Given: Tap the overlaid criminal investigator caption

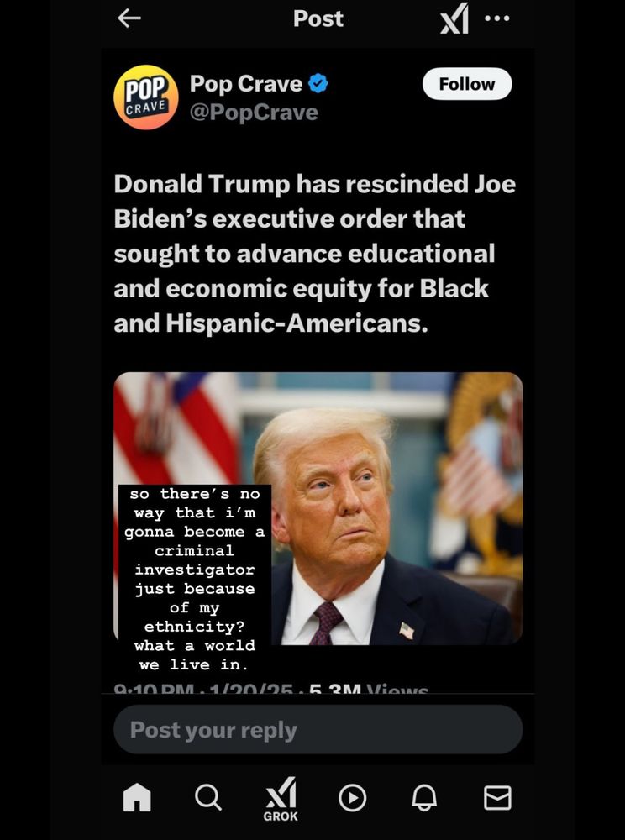Looking at the screenshot, I should [194, 579].
